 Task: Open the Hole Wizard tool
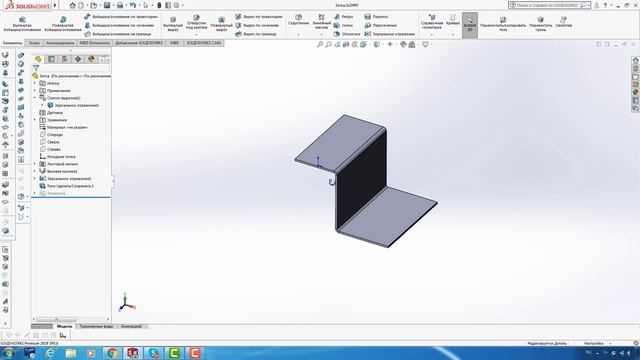[196, 22]
